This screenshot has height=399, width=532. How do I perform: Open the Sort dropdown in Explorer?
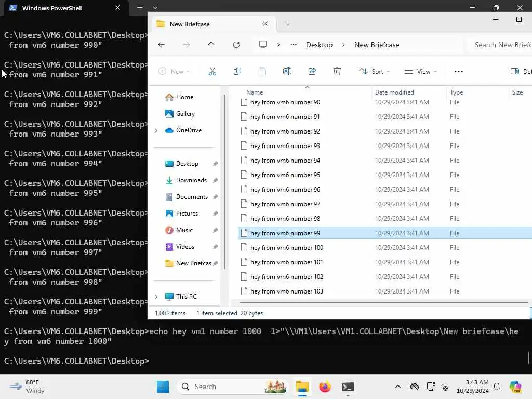pyautogui.click(x=375, y=71)
